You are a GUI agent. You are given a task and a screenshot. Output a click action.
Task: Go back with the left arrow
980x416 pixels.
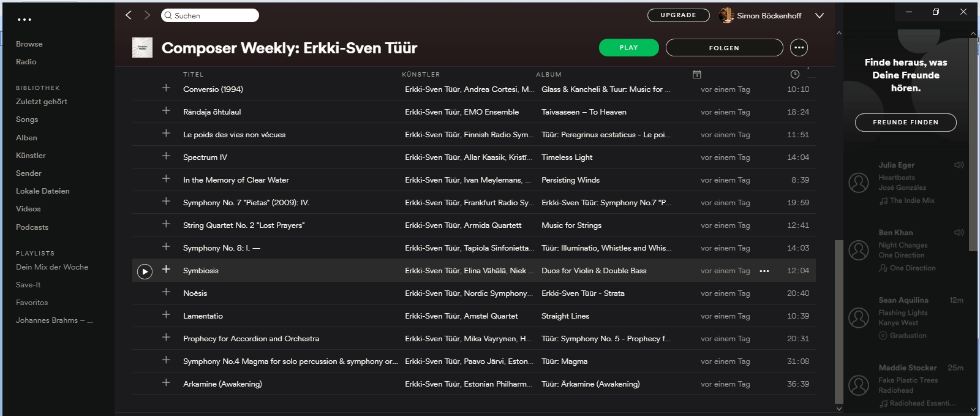[129, 15]
